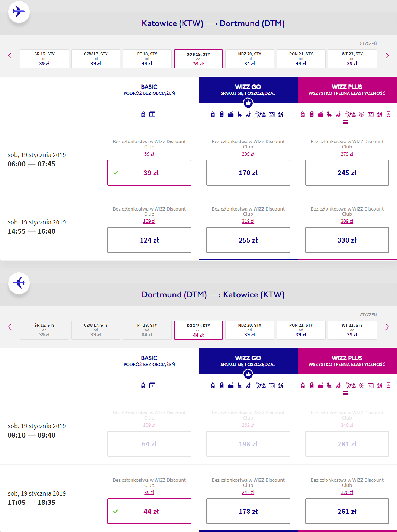Click the return WIZZ GO 30-day calendar icon
The image size is (397, 532).
coord(272,385)
